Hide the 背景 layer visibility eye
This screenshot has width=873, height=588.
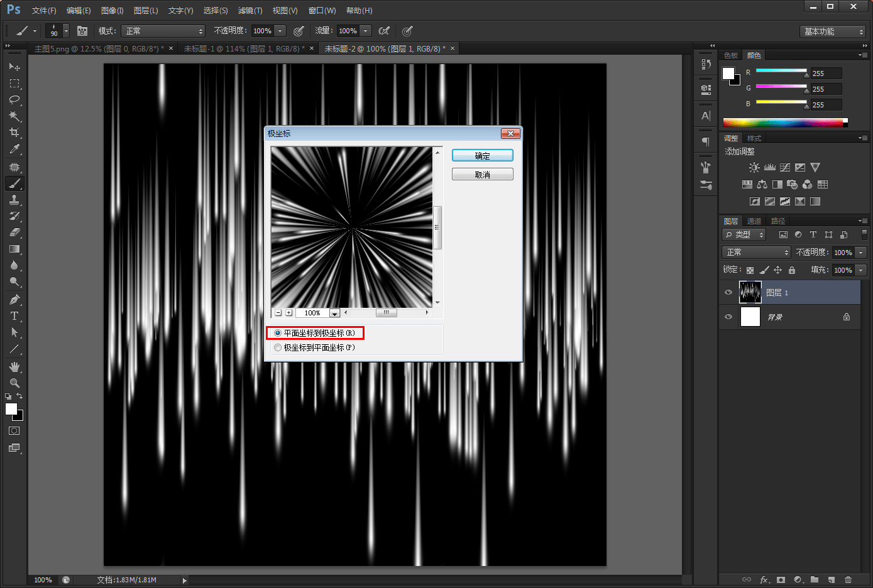728,317
